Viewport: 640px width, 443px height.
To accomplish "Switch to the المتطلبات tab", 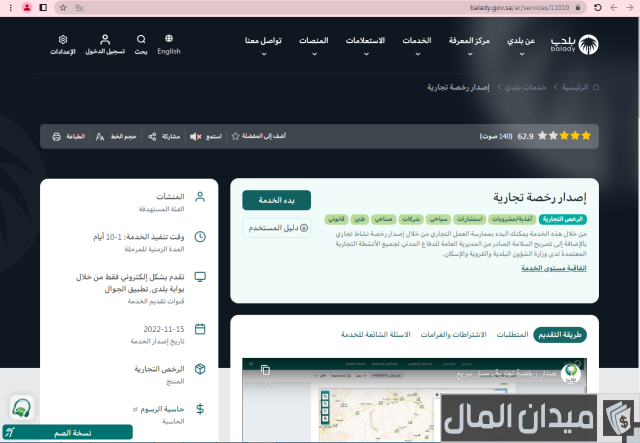I will [512, 334].
